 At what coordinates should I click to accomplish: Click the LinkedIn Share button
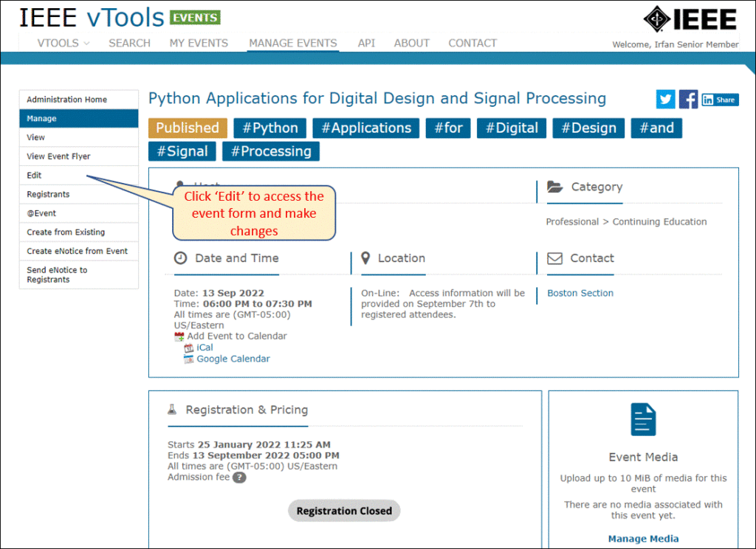click(720, 100)
